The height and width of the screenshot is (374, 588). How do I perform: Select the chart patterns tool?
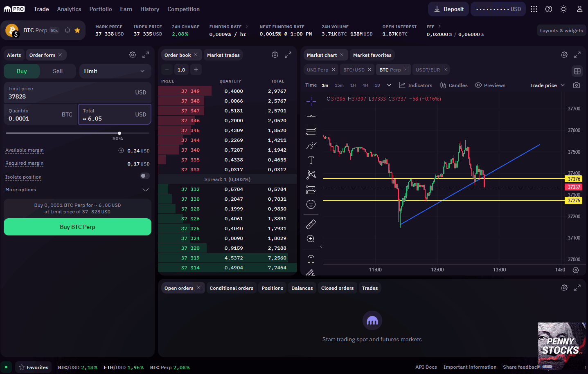click(x=311, y=175)
